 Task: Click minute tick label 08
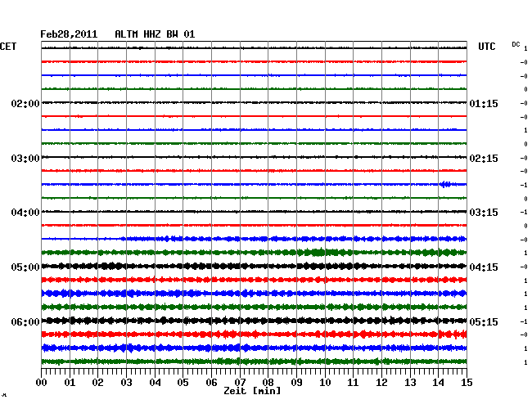pos(268,382)
